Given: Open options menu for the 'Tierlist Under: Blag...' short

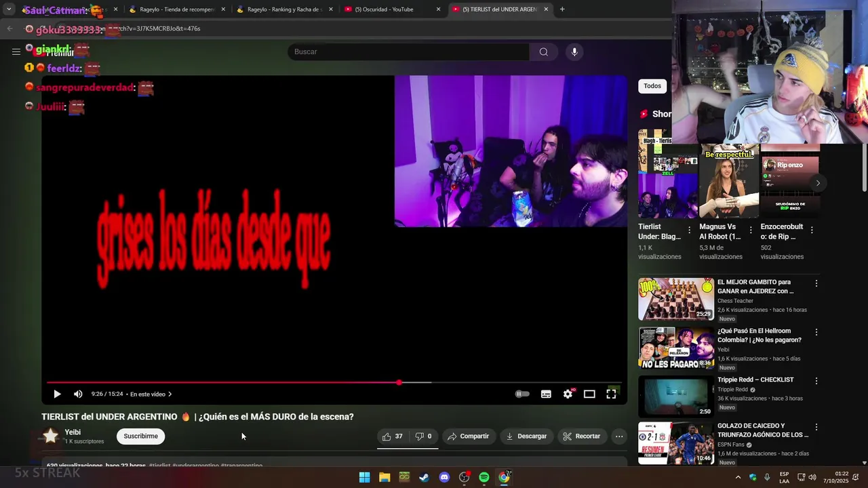Looking at the screenshot, I should pyautogui.click(x=690, y=230).
